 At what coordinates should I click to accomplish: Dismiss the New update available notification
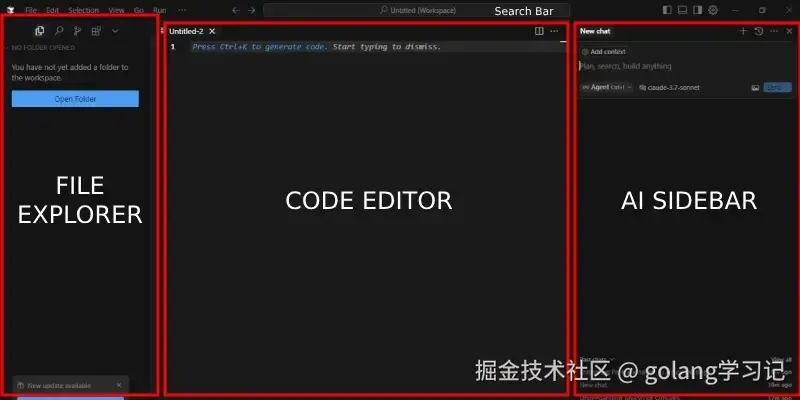[119, 385]
